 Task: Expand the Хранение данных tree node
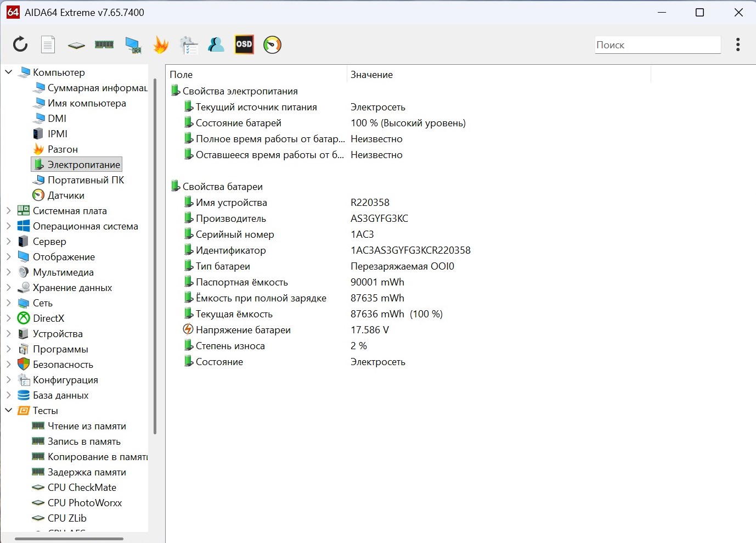coord(9,287)
